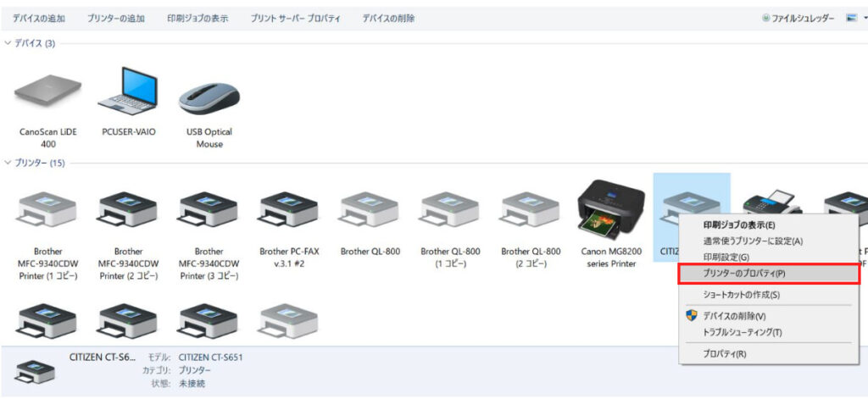Click デバイスの削除 in the toolbar

(x=388, y=19)
